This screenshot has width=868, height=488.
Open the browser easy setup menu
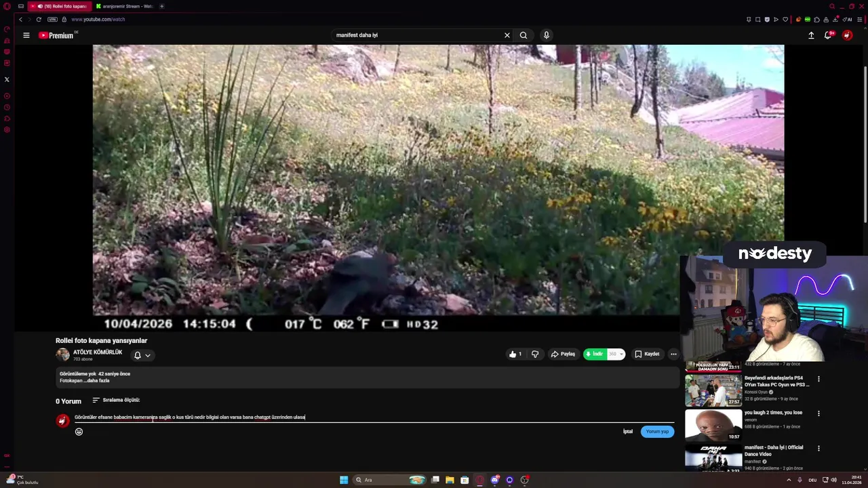tap(859, 19)
